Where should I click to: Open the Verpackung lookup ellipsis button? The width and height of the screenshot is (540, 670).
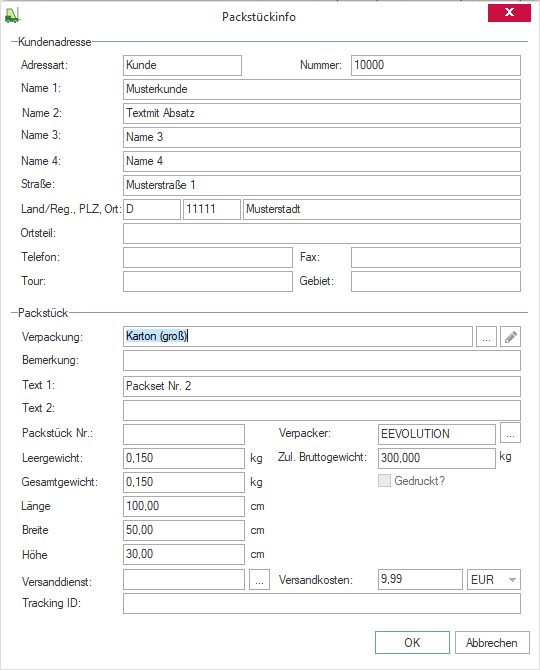[x=486, y=337]
